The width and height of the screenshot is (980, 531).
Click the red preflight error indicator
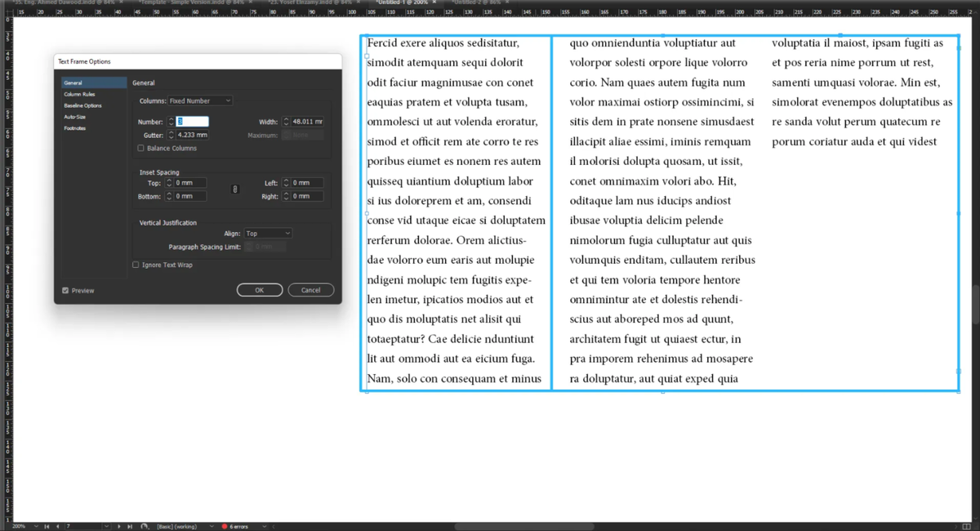click(x=225, y=526)
